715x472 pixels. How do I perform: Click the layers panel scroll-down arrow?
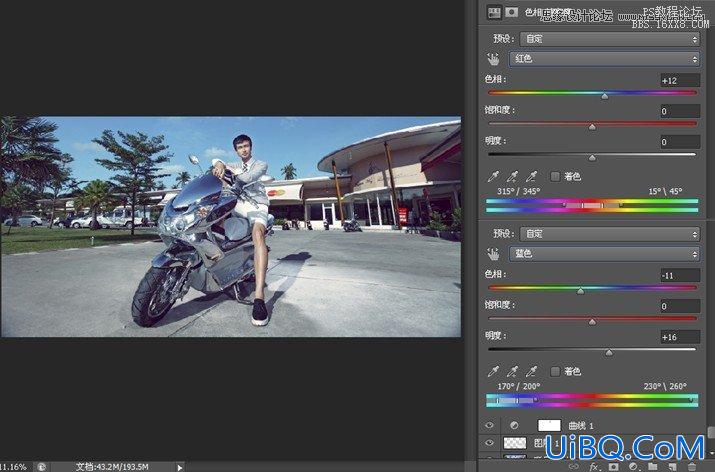point(710,451)
